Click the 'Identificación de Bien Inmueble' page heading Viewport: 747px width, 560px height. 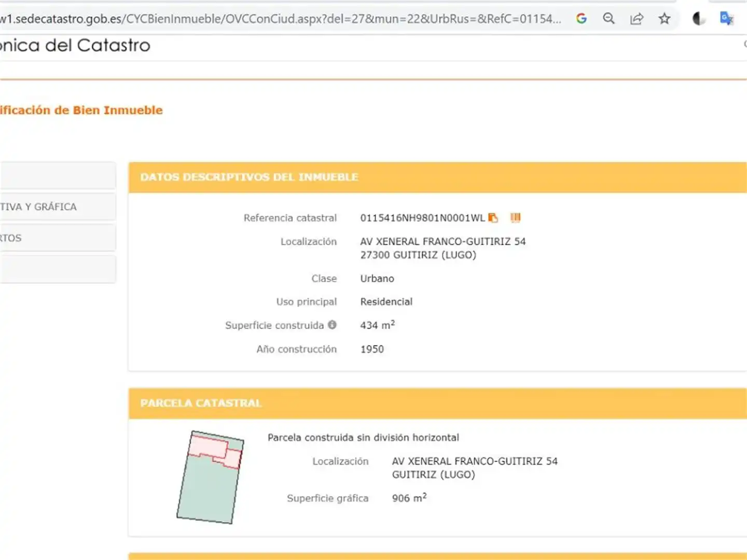click(x=81, y=110)
